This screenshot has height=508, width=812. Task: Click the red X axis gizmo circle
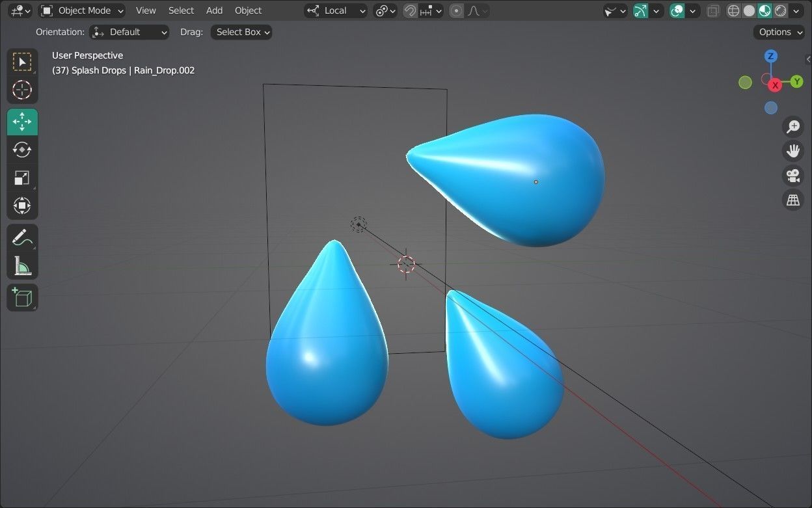point(775,85)
